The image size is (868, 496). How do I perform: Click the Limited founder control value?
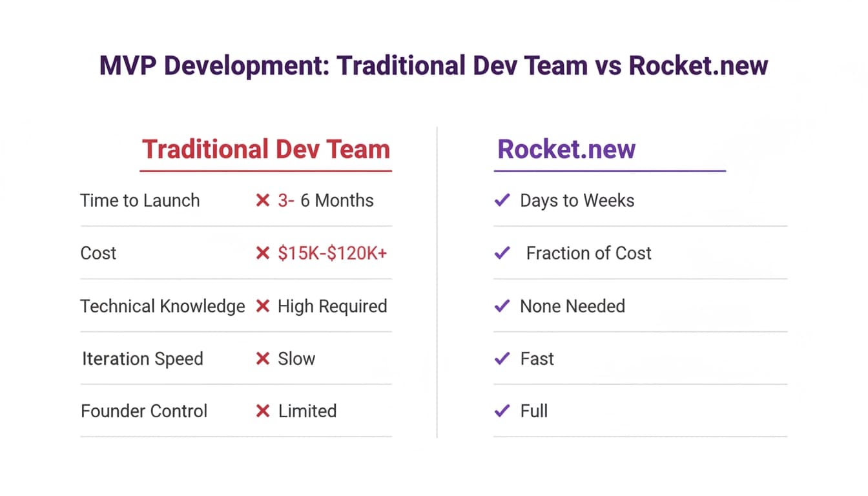[x=307, y=411]
